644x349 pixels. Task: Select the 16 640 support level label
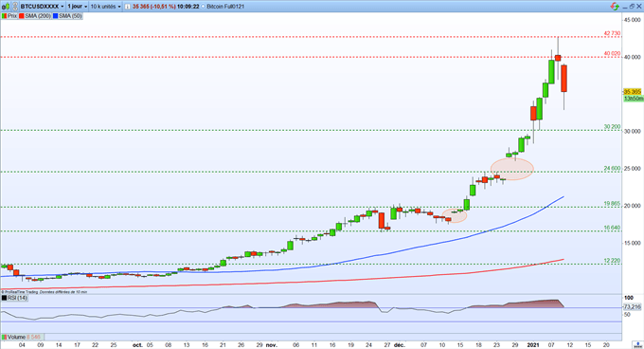coord(612,228)
